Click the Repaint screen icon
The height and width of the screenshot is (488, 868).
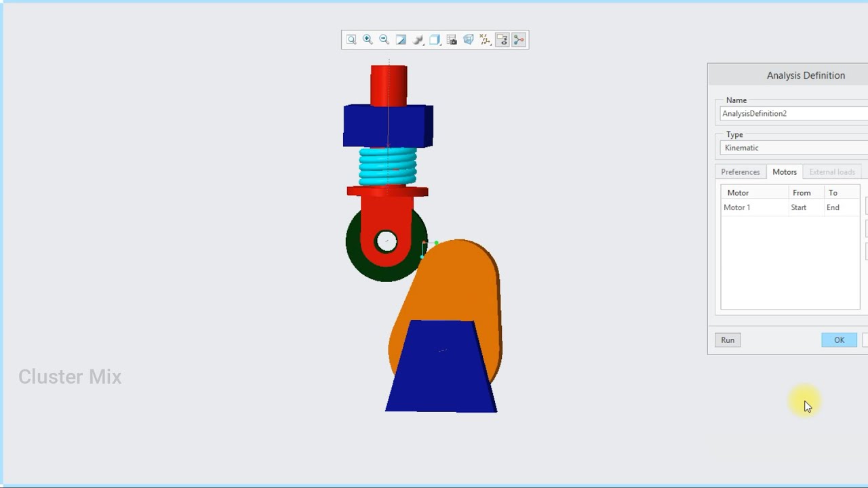(x=401, y=40)
